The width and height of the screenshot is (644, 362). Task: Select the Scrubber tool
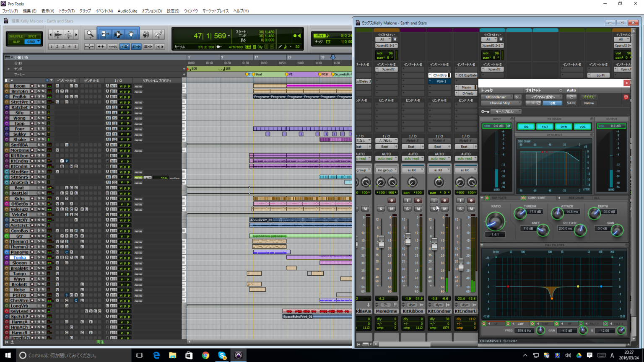click(145, 34)
